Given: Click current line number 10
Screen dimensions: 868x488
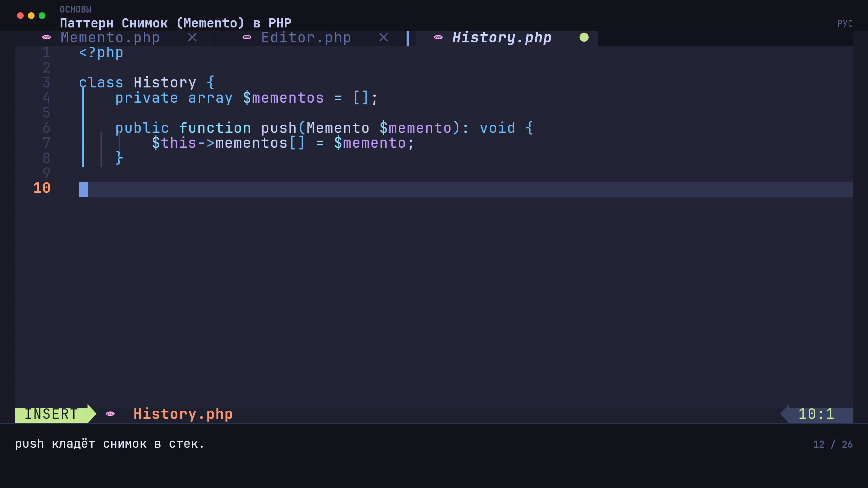Looking at the screenshot, I should click(42, 188).
